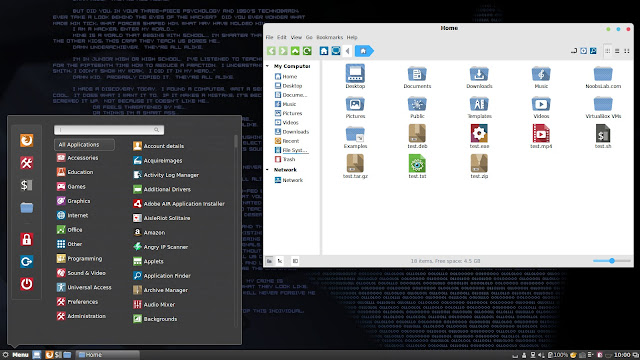Viewport: 640px width, 360px height.
Task: Click the applications list scrollbar in the menu
Action: (x=236, y=141)
